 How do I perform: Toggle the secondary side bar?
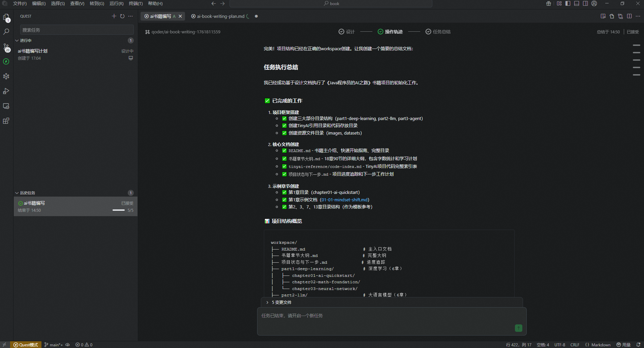[x=585, y=3]
